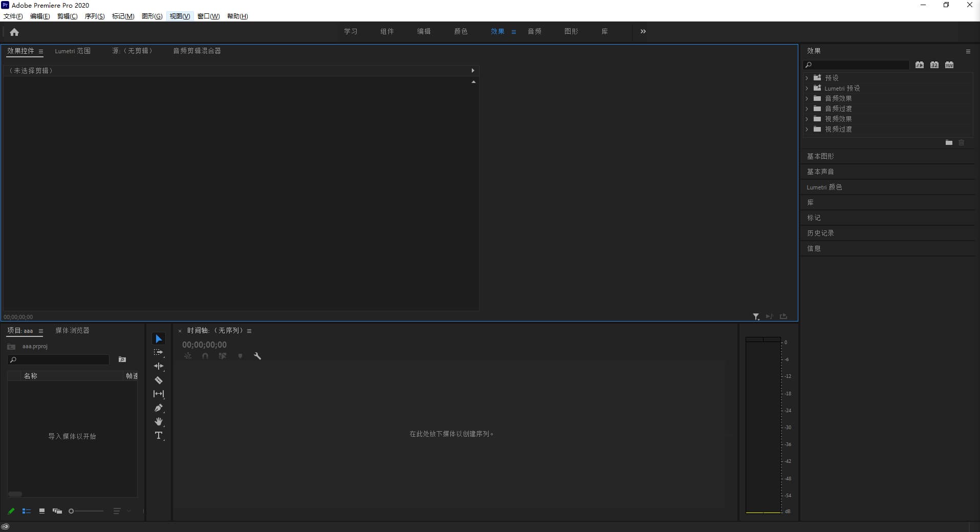Click the Accelerated Effects filter icon

point(920,65)
